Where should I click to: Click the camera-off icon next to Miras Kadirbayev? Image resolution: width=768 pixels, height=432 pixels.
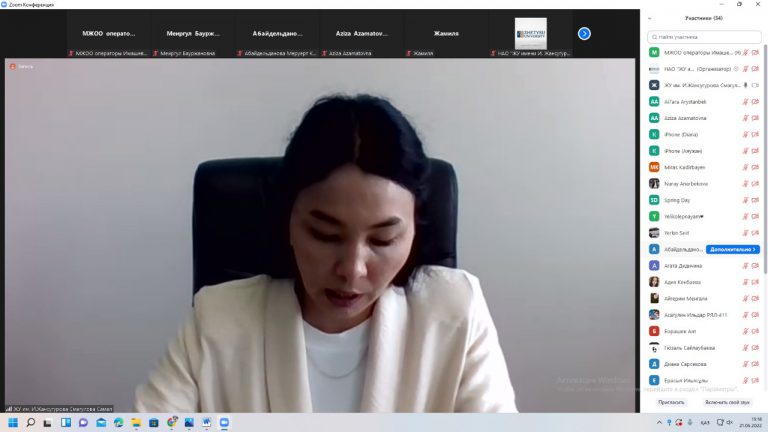point(756,167)
